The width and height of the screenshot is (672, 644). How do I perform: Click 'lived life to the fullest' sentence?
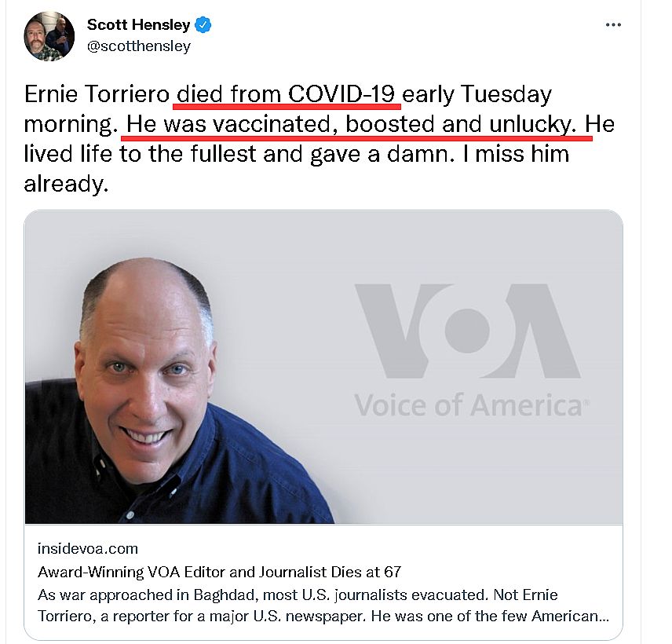[x=140, y=154]
